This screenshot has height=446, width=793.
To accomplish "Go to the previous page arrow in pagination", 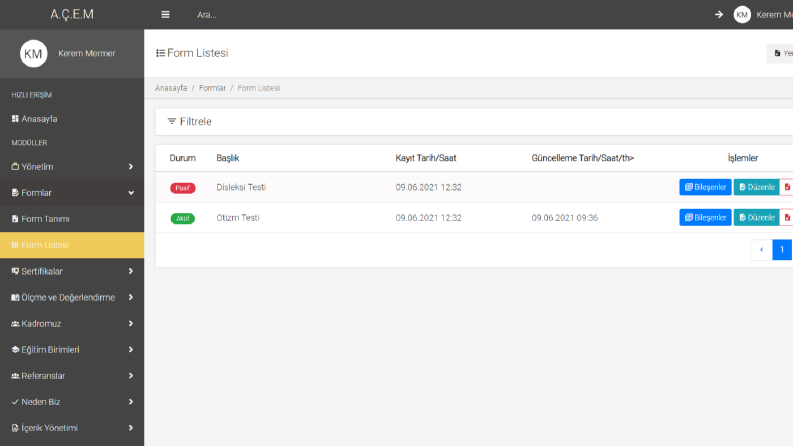I will [761, 250].
